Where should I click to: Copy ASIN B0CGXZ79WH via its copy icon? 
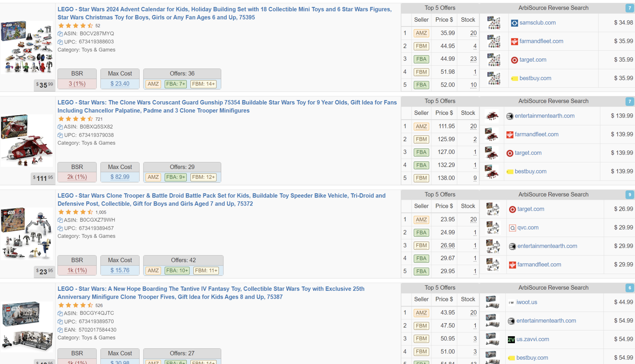[60, 220]
